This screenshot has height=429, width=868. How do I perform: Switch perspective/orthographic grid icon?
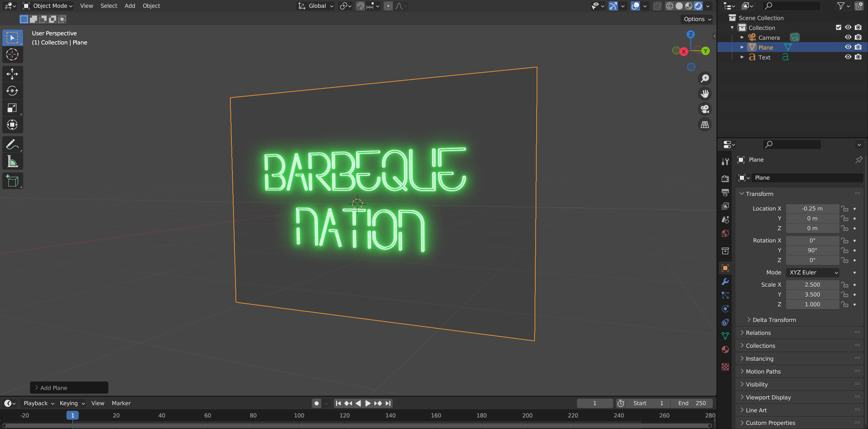point(705,125)
